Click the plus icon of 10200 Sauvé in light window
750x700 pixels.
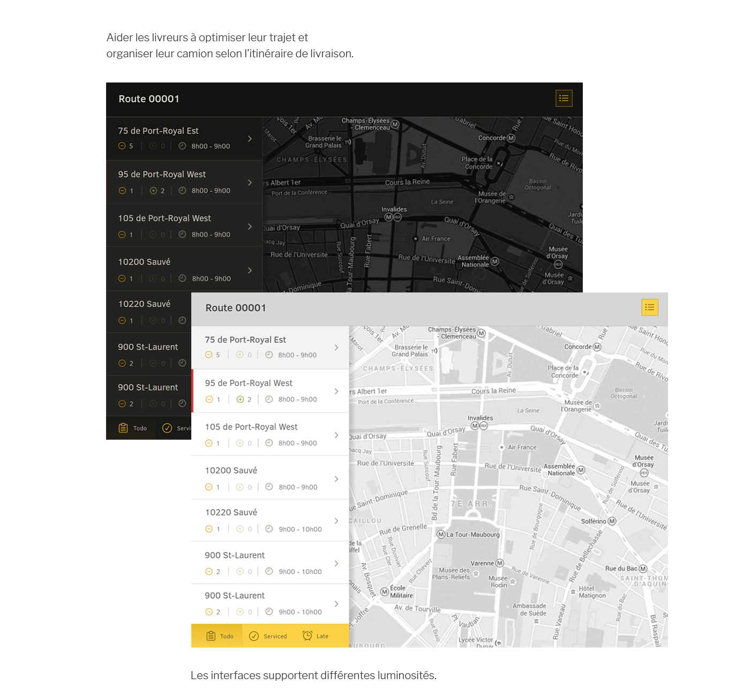tap(240, 487)
